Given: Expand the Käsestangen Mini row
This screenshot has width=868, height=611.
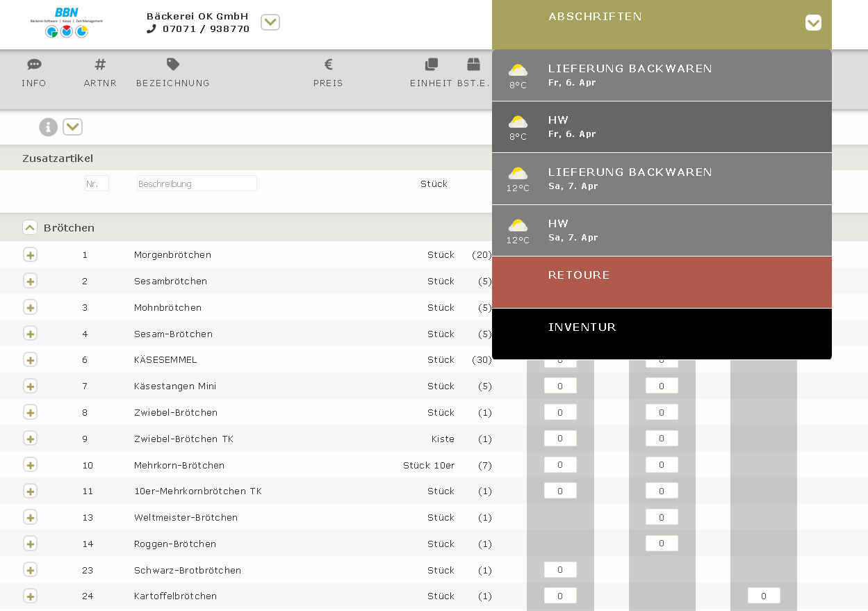Looking at the screenshot, I should (x=30, y=386).
